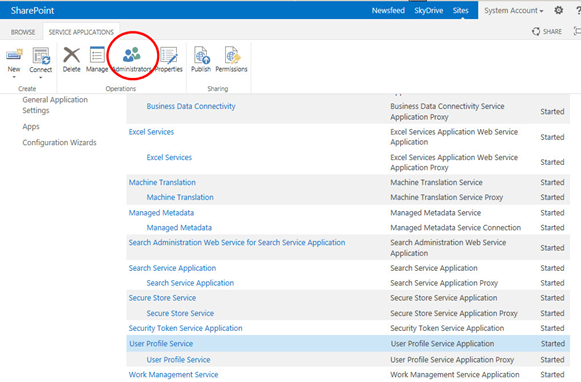The image size is (581, 382).
Task: Click the SHARE button
Action: 547,31
